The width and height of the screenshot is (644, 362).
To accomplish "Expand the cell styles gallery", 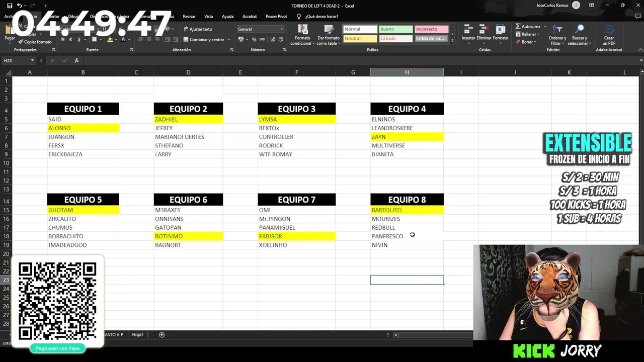I will click(x=452, y=41).
